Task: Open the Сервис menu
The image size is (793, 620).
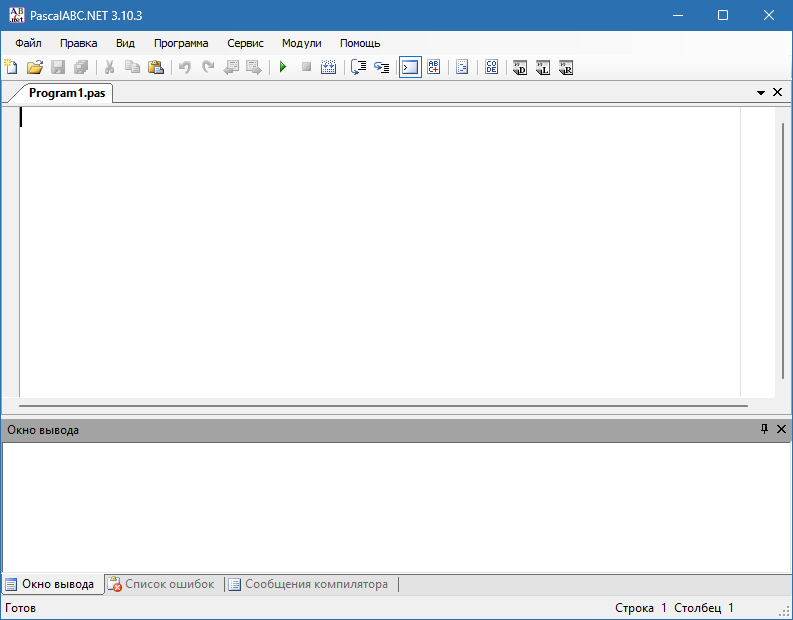Action: (x=245, y=43)
